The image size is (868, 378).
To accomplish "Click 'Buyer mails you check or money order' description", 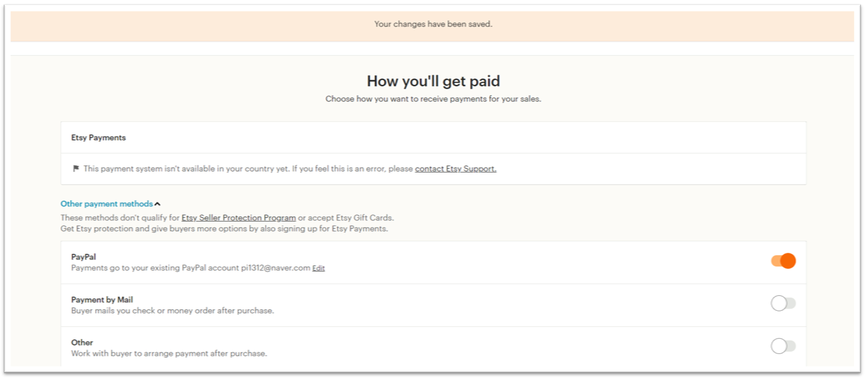I will 172,311.
